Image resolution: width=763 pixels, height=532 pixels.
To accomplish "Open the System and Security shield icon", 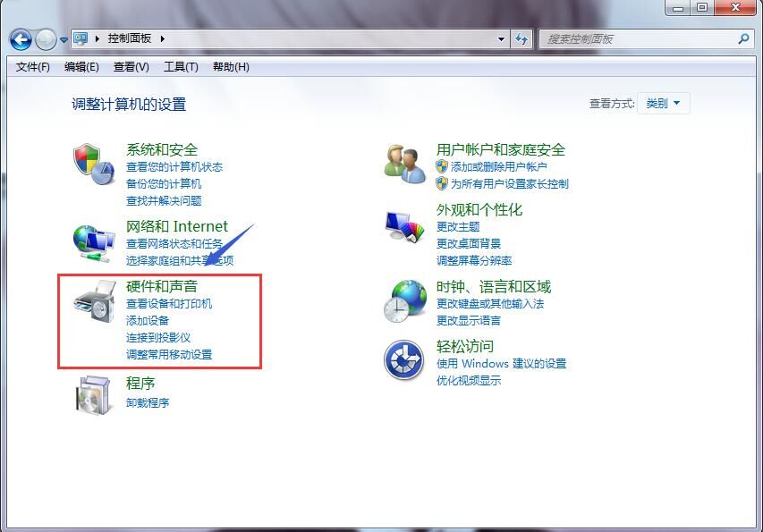I will tap(95, 164).
